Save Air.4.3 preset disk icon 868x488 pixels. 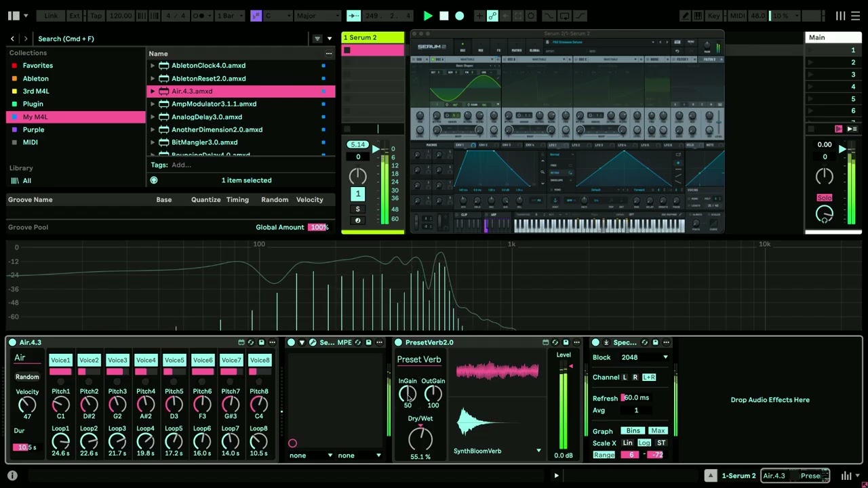pyautogui.click(x=262, y=342)
